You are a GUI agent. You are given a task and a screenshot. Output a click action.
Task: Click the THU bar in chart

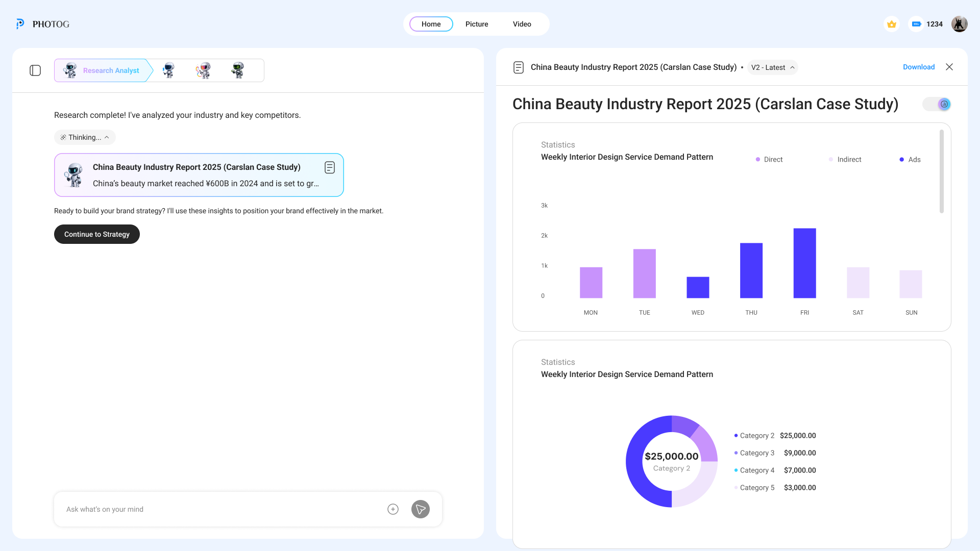click(751, 270)
